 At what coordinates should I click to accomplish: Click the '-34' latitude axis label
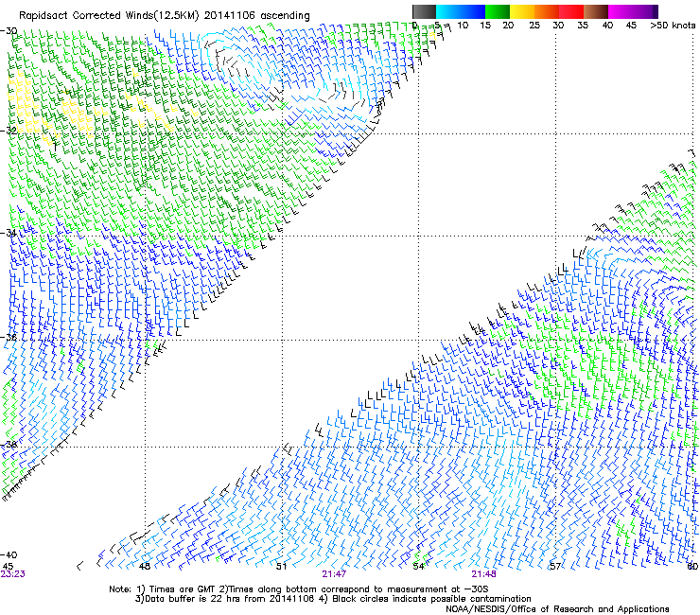coord(9,233)
